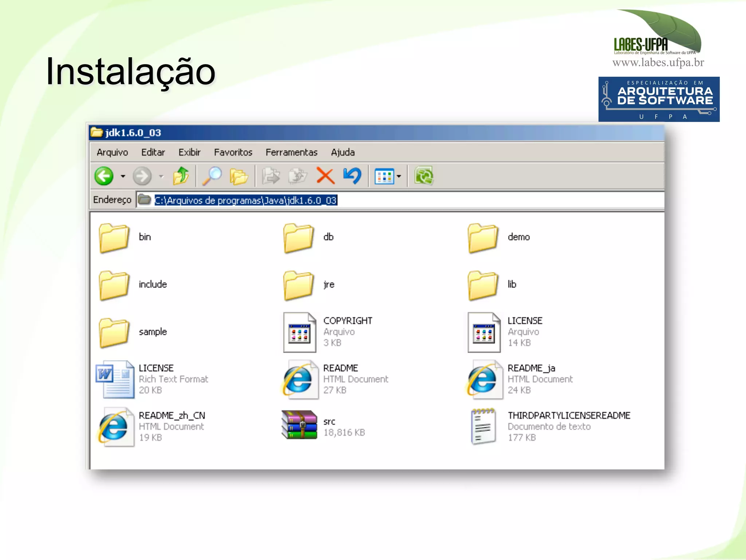The width and height of the screenshot is (746, 560).
Task: Click the blue Undo arrow icon
Action: pos(352,176)
